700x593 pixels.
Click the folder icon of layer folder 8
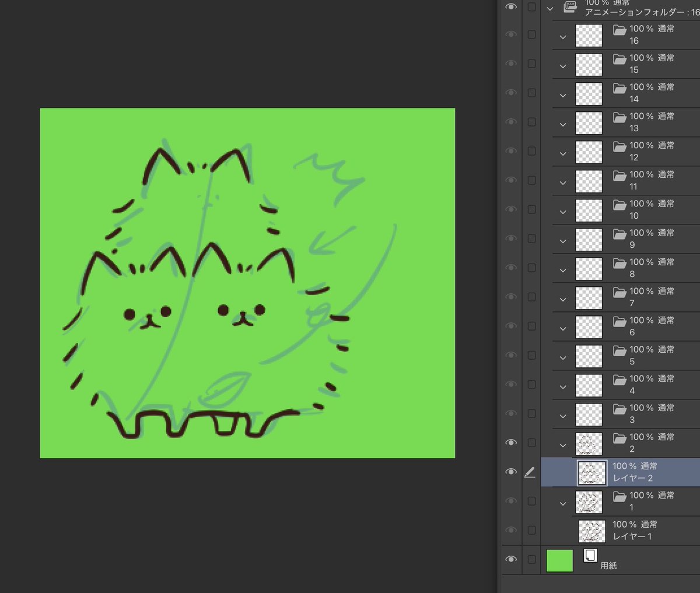pyautogui.click(x=619, y=262)
